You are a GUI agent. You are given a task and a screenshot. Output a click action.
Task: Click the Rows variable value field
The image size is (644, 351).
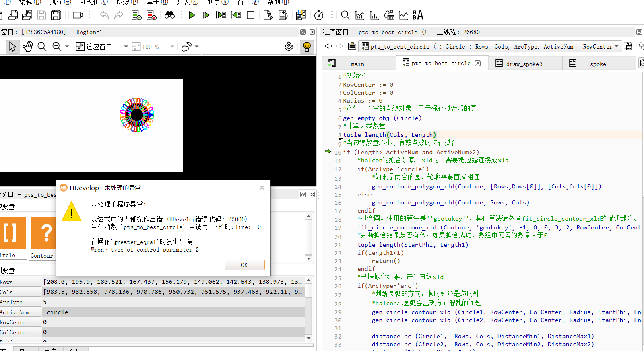pos(173,282)
